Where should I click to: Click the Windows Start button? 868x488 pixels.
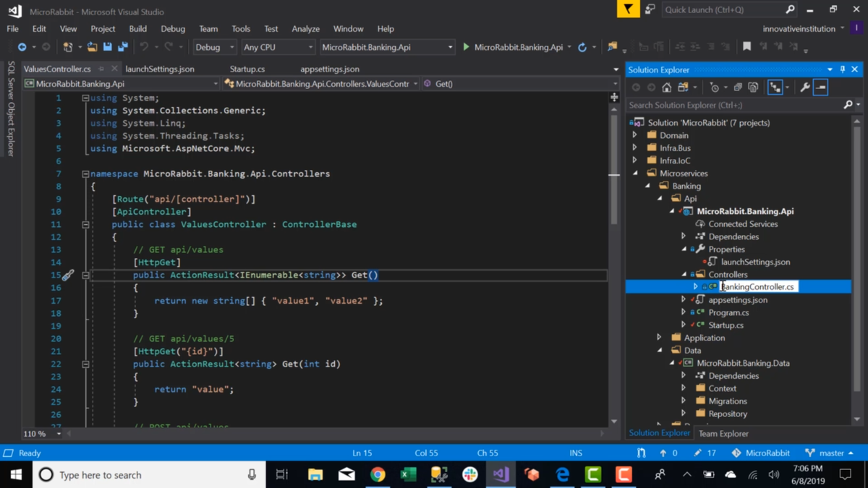click(x=16, y=475)
